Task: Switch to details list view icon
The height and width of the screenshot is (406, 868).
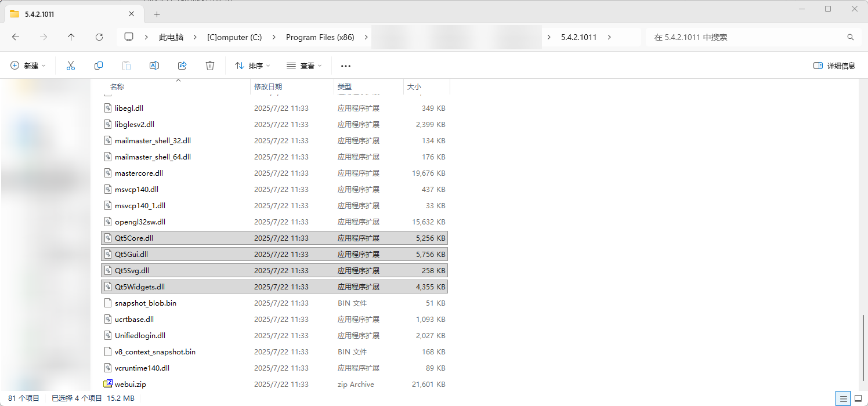Action: click(x=842, y=398)
